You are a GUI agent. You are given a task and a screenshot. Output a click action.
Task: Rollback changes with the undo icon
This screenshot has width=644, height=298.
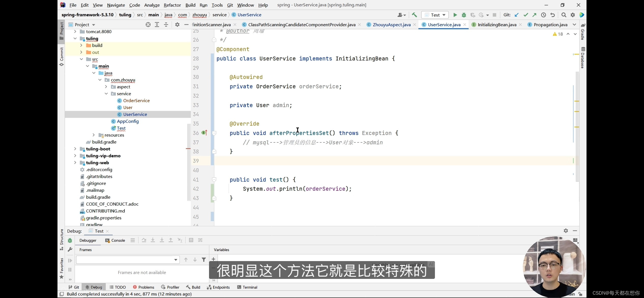point(552,15)
